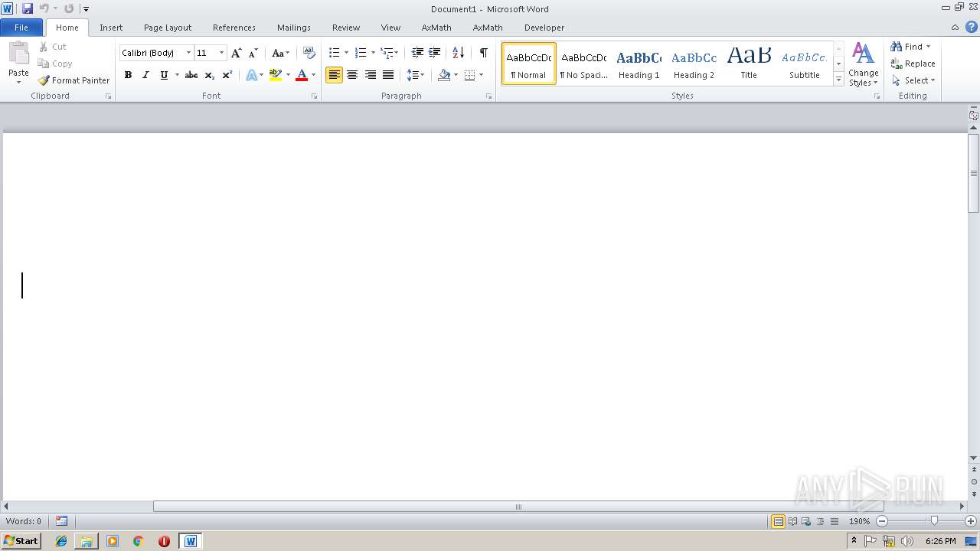Click the proofing status icon in status bar
Screen dimensions: 980x551
(x=61, y=521)
